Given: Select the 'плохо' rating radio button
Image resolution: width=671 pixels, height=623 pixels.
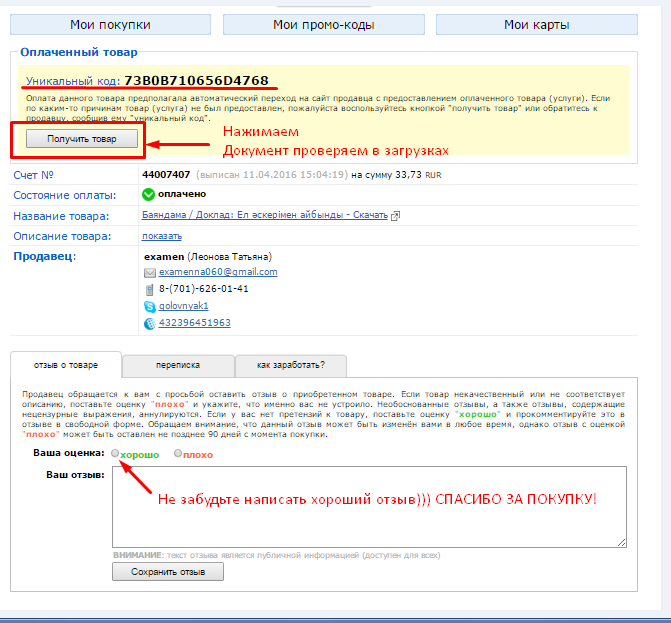Looking at the screenshot, I should (x=178, y=453).
